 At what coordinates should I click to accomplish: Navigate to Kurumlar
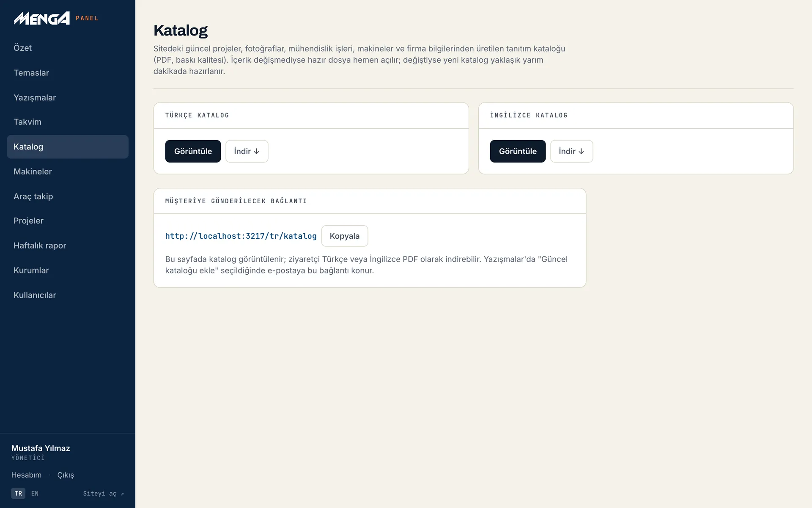(x=68, y=270)
